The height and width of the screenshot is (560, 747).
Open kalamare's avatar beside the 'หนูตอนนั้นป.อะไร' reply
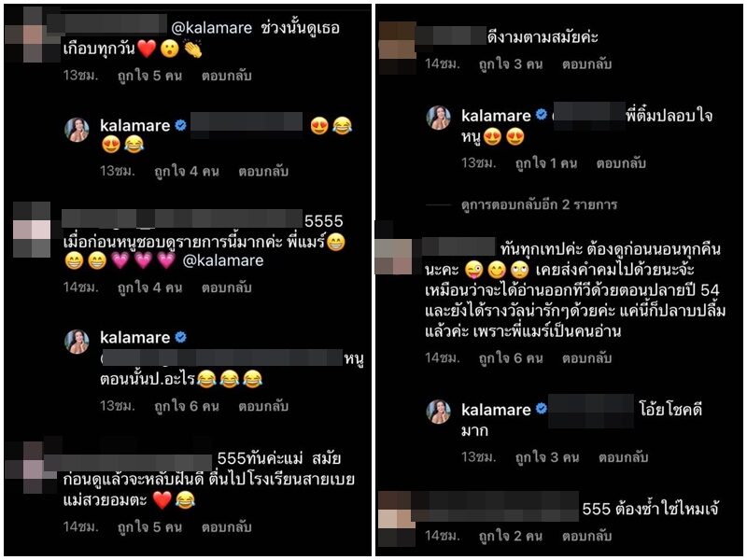[77, 342]
